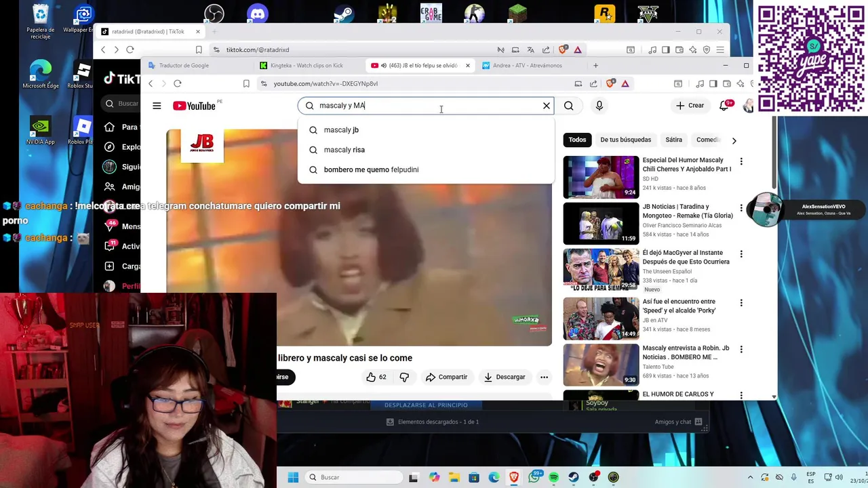This screenshot has width=868, height=488.
Task: Focus the YouTube search field
Action: coord(427,106)
